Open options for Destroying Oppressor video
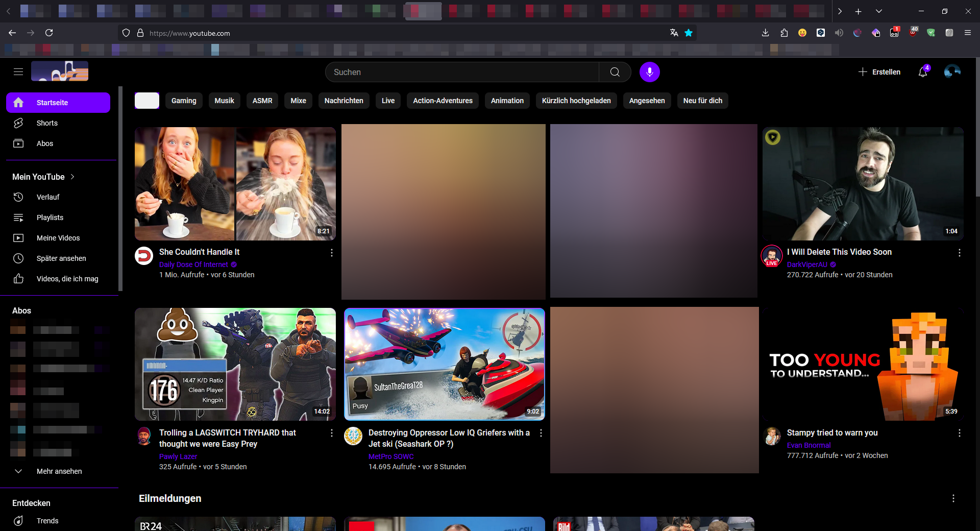This screenshot has width=980, height=531. [x=541, y=433]
